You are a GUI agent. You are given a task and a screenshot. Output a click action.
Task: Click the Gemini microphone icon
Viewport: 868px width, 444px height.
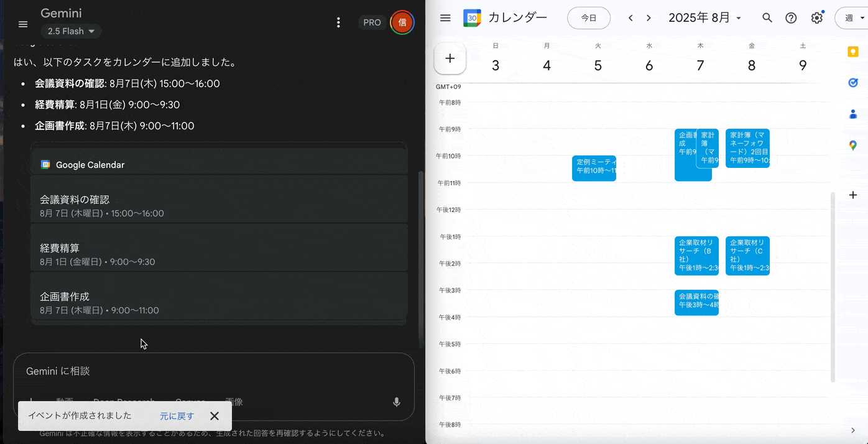tap(397, 402)
